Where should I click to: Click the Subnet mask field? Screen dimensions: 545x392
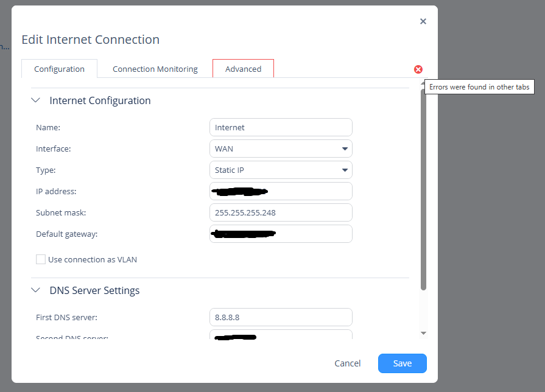(x=281, y=212)
